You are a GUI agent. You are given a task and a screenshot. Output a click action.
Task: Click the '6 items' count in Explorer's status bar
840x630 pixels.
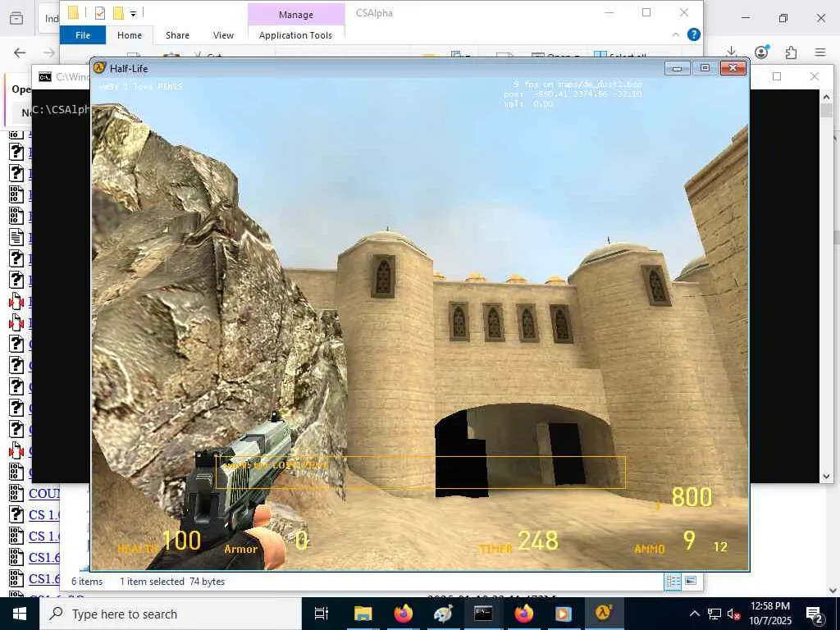click(x=87, y=582)
